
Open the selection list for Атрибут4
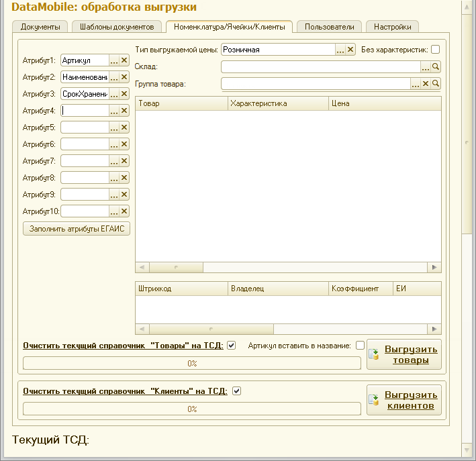click(x=114, y=111)
